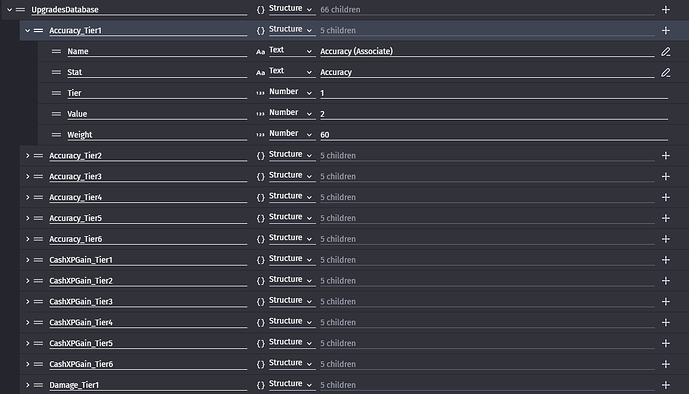The image size is (689, 394).
Task: Grab the drag handle of Weight row
Action: 56,135
